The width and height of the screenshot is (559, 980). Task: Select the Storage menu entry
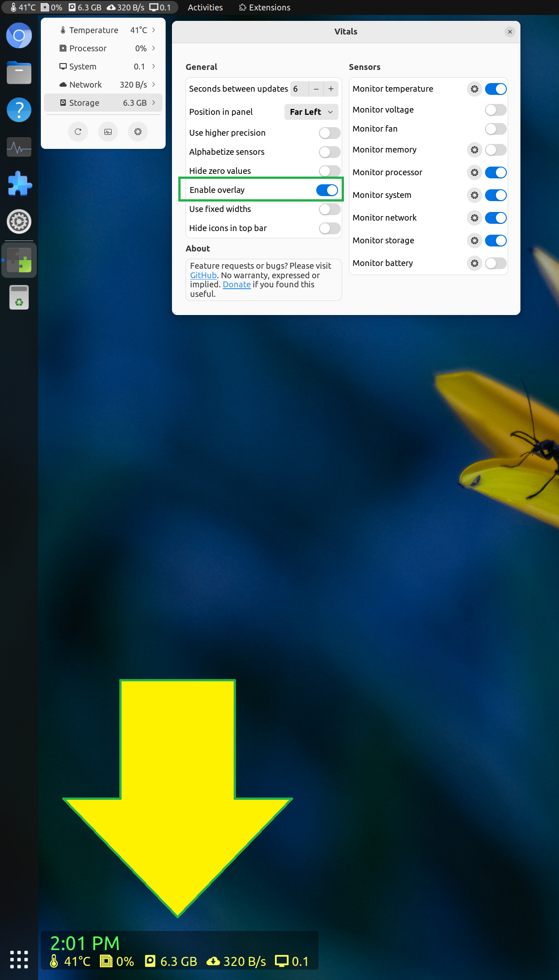pos(103,103)
